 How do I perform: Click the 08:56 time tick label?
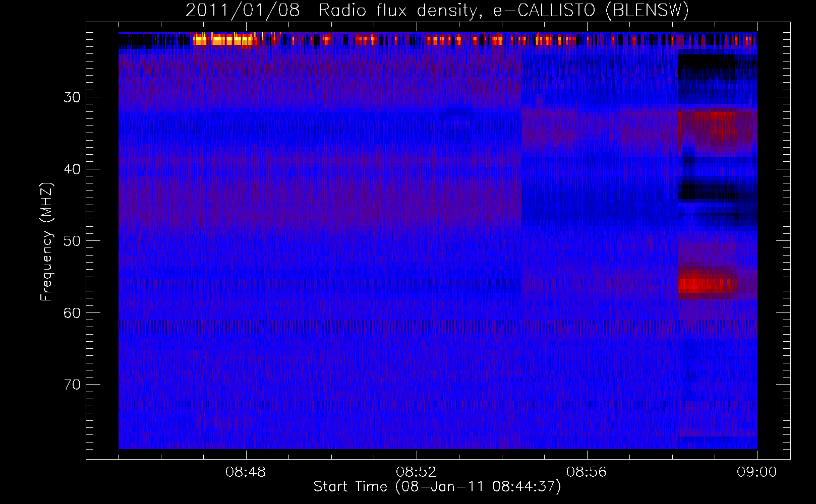(x=587, y=472)
